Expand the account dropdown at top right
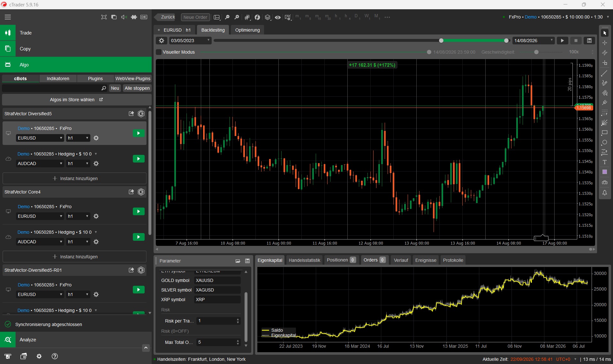613x364 pixels. click(608, 17)
